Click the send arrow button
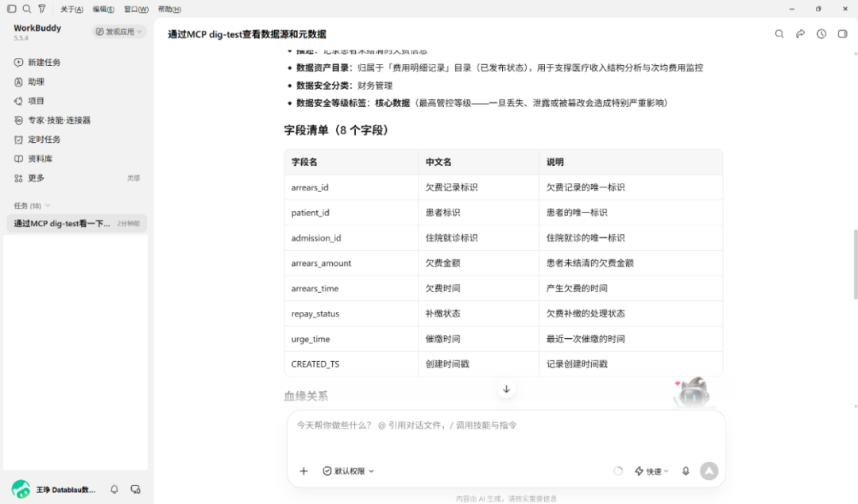 (x=709, y=471)
